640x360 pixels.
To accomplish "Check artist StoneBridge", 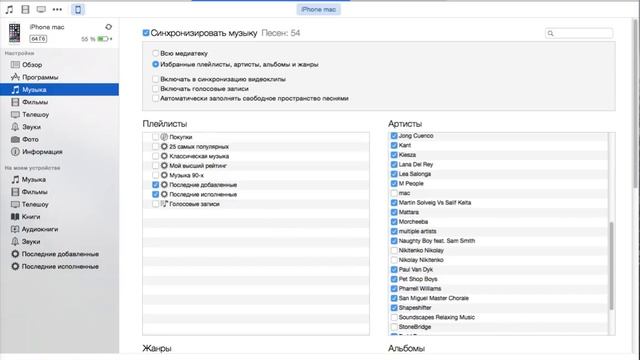I will pyautogui.click(x=394, y=327).
